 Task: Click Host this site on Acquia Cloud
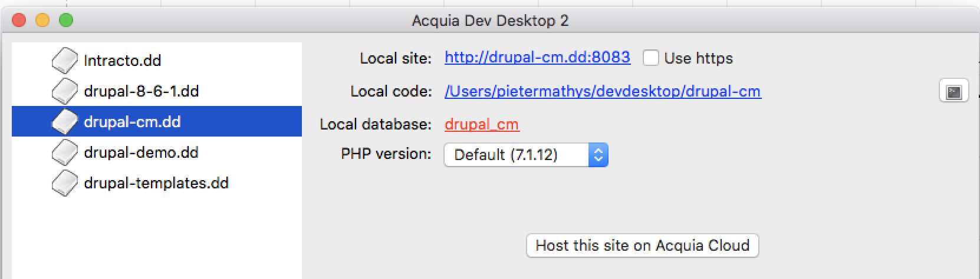[x=642, y=245]
